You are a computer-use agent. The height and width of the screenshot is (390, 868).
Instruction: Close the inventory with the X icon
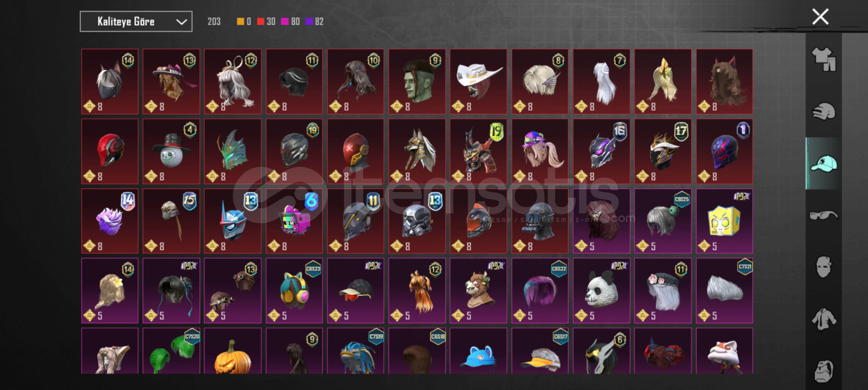pos(820,17)
